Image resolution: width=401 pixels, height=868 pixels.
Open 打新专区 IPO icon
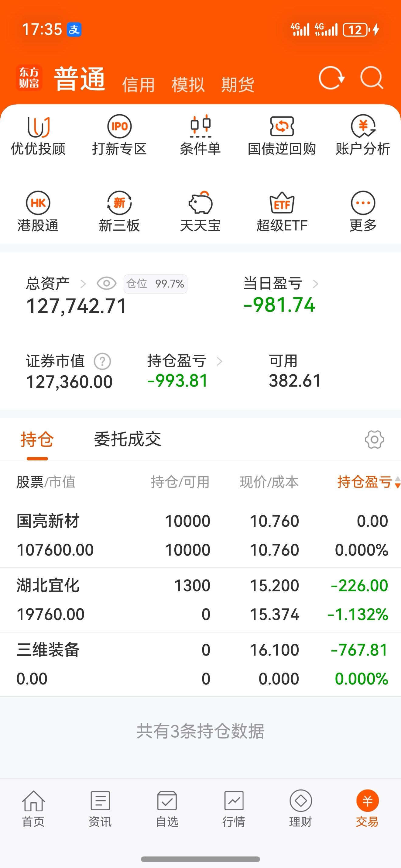click(x=119, y=126)
